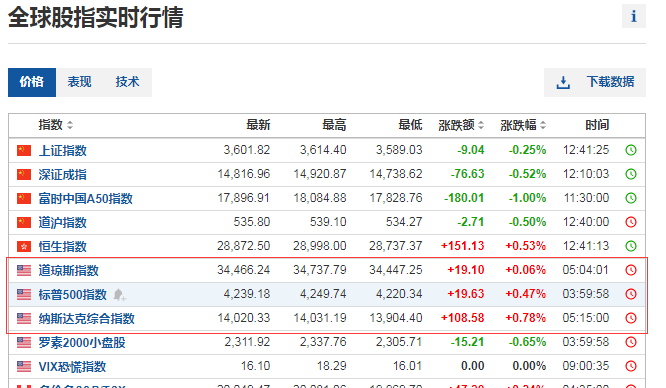Viewport: 666px width, 388px height.
Task: Click the change value -15.21
Action: [467, 342]
